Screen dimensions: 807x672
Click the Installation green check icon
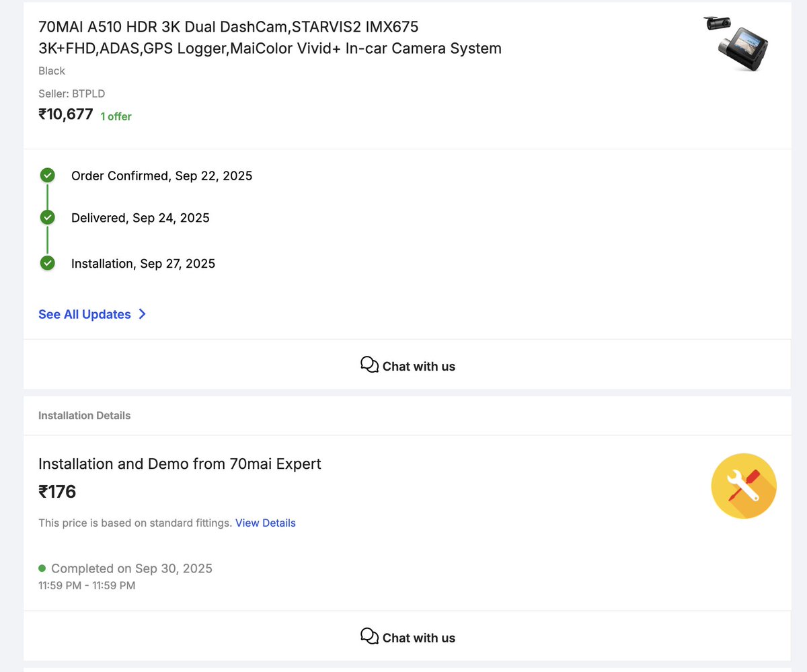pyautogui.click(x=47, y=263)
